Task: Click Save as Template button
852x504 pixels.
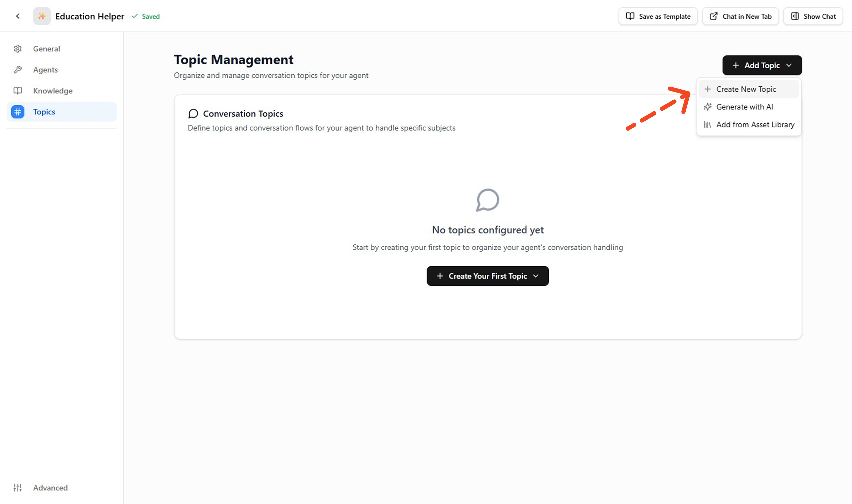Action: click(x=658, y=16)
